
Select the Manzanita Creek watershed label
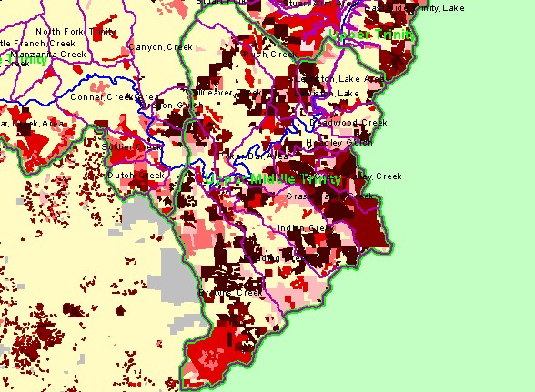point(48,55)
